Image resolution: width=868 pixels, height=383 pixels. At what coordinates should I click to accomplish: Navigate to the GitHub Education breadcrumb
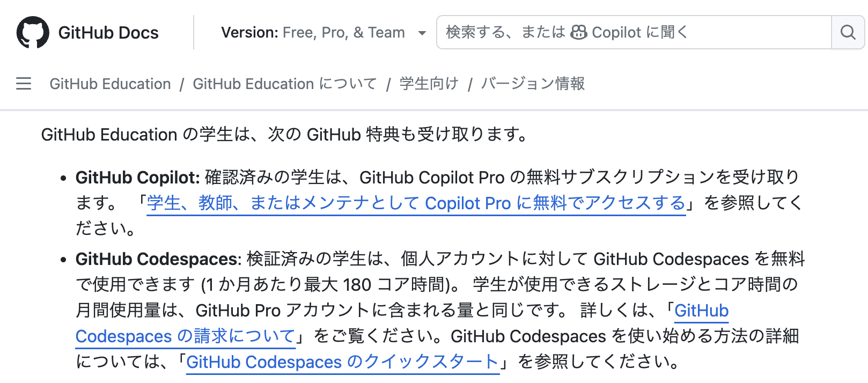click(109, 84)
